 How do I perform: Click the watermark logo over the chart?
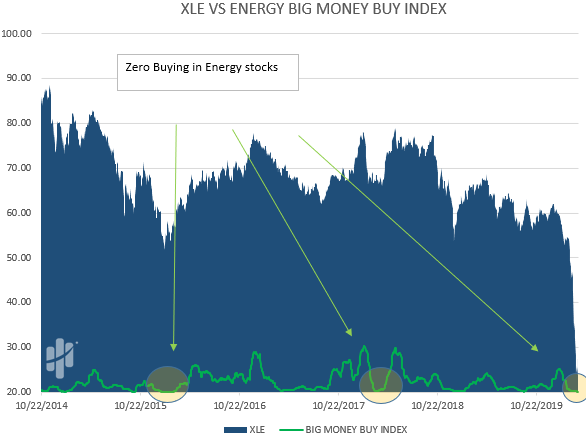tap(61, 358)
